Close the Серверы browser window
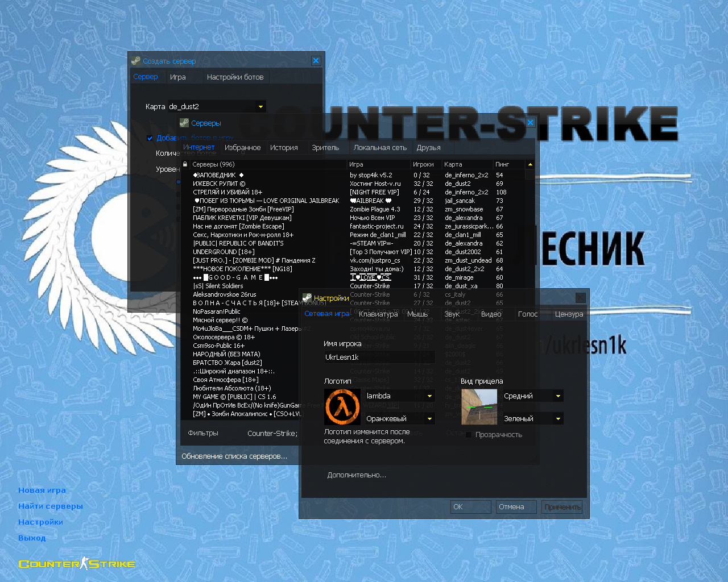Viewport: 728px width, 582px height. [530, 123]
